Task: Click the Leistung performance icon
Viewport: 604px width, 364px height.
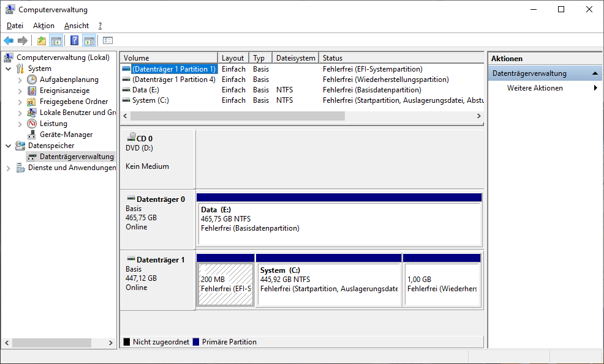Action: tap(32, 124)
